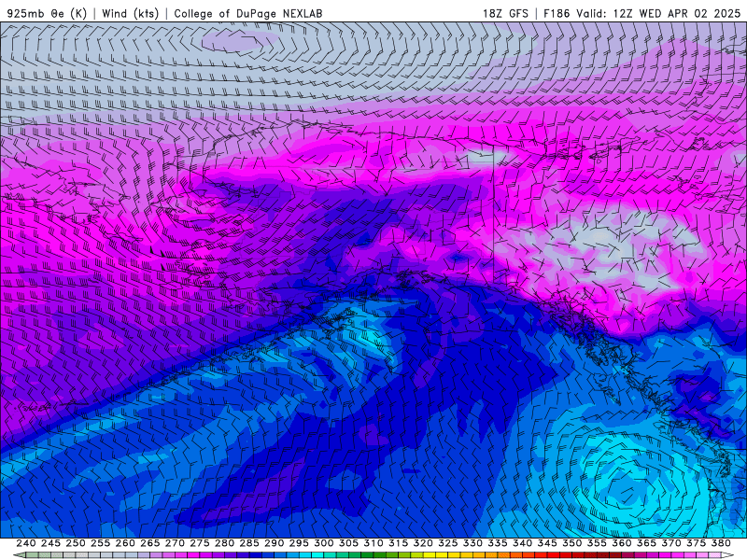Click the '925mb θe (K)' title label

point(47,13)
